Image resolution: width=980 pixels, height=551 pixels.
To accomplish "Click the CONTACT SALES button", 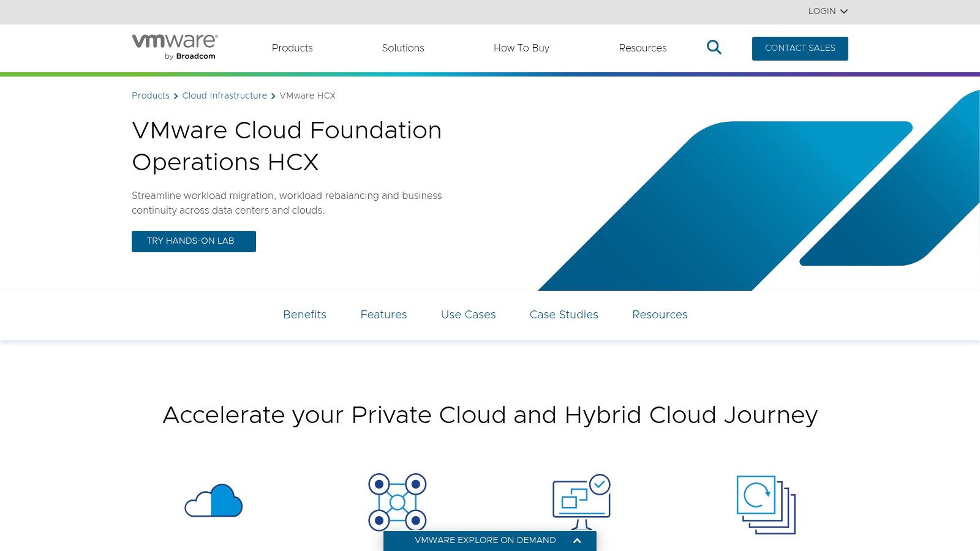I will click(x=800, y=48).
